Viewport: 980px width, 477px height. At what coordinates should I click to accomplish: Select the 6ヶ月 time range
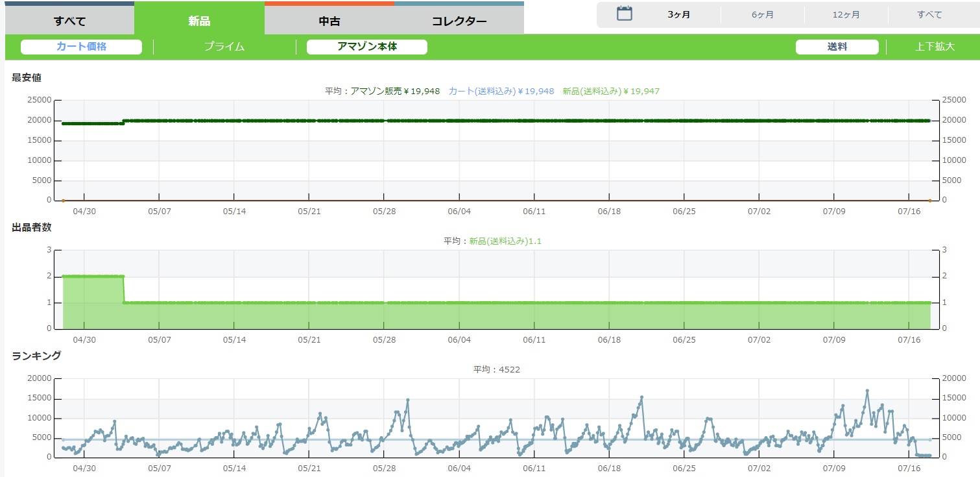coord(762,14)
